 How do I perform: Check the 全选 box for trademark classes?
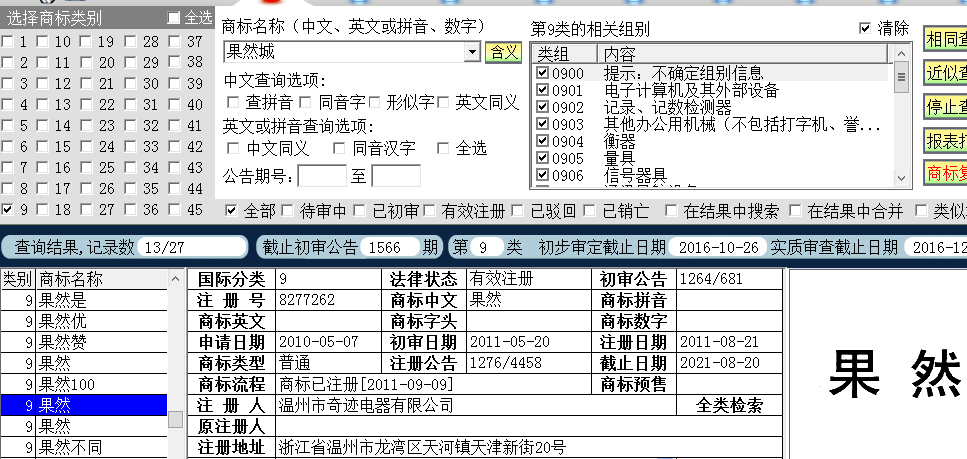pyautogui.click(x=174, y=19)
